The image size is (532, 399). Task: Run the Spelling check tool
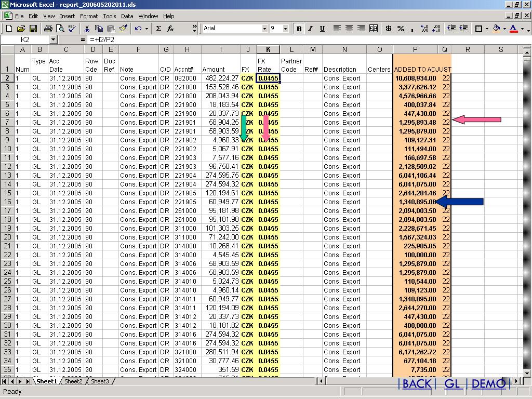(72, 29)
